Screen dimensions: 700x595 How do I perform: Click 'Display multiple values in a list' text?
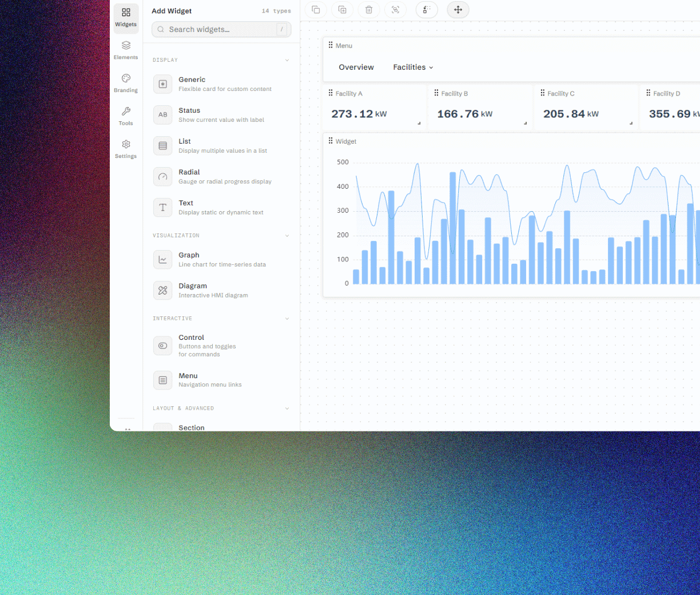(x=222, y=151)
